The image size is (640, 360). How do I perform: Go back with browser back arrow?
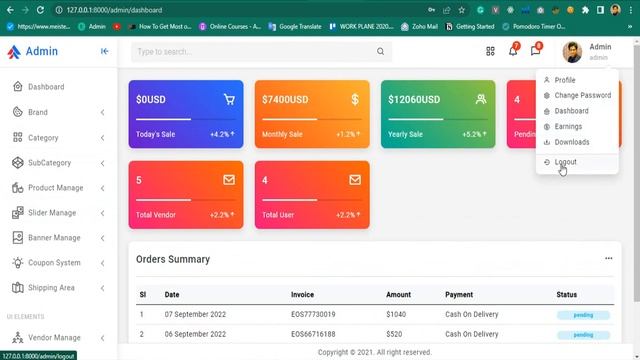10,10
